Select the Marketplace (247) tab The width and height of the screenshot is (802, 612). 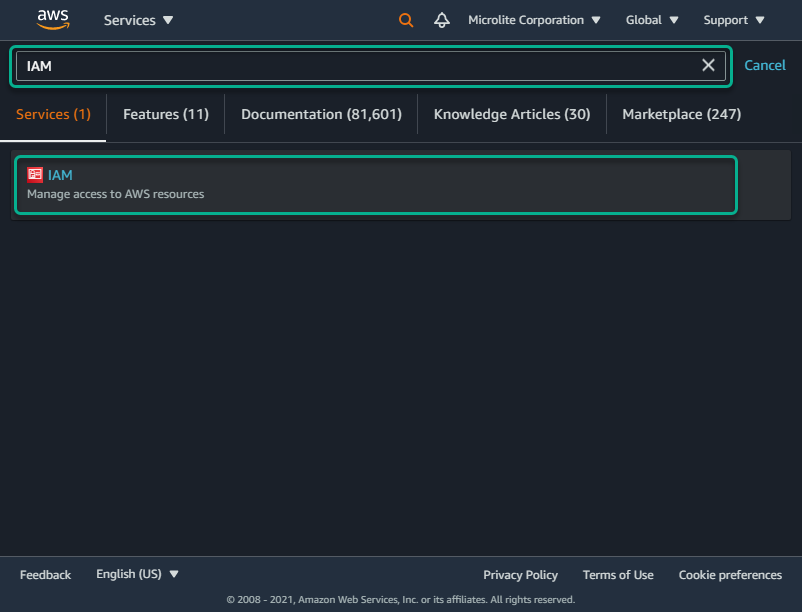[x=681, y=114]
